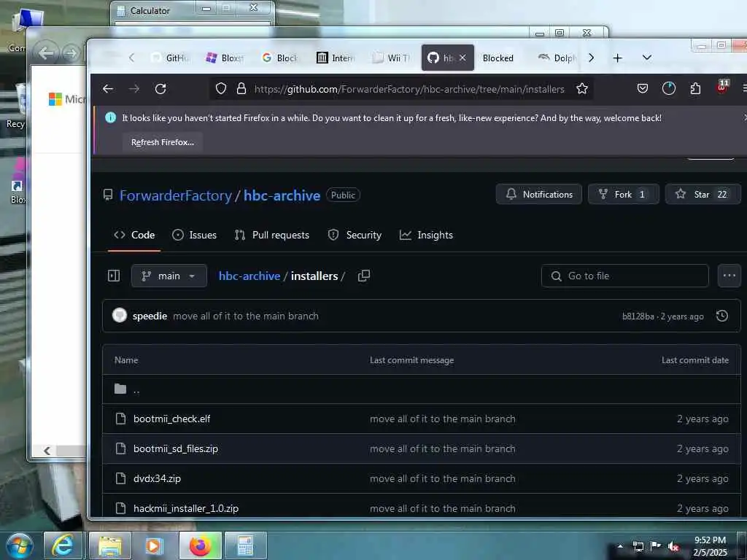Switch to the first GitHub tab
This screenshot has height=560, width=747.
tap(169, 58)
